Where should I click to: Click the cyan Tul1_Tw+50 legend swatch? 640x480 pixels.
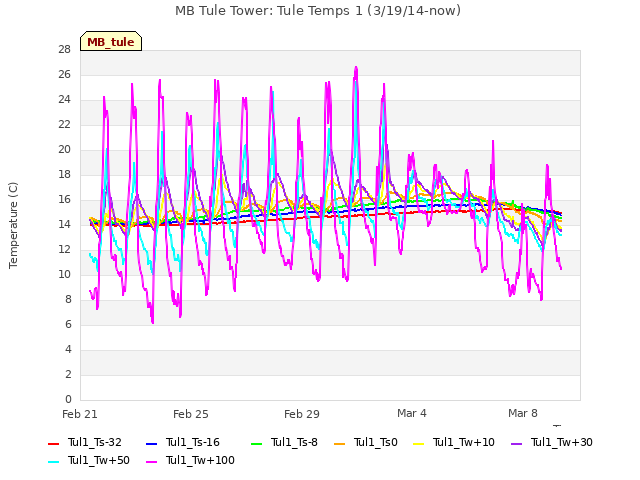pyautogui.click(x=53, y=462)
